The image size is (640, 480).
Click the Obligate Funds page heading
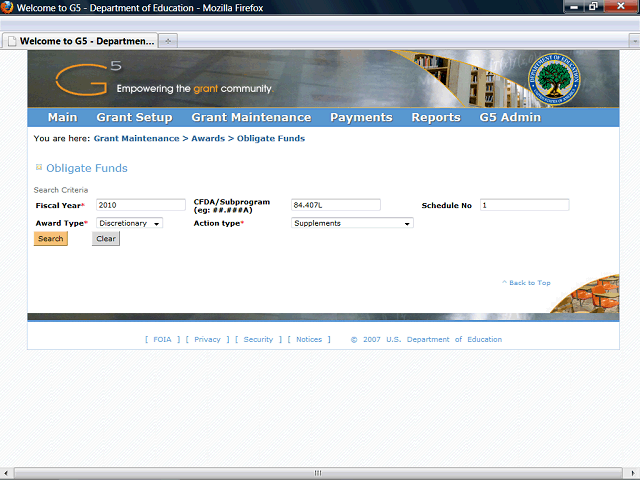pyautogui.click(x=87, y=168)
